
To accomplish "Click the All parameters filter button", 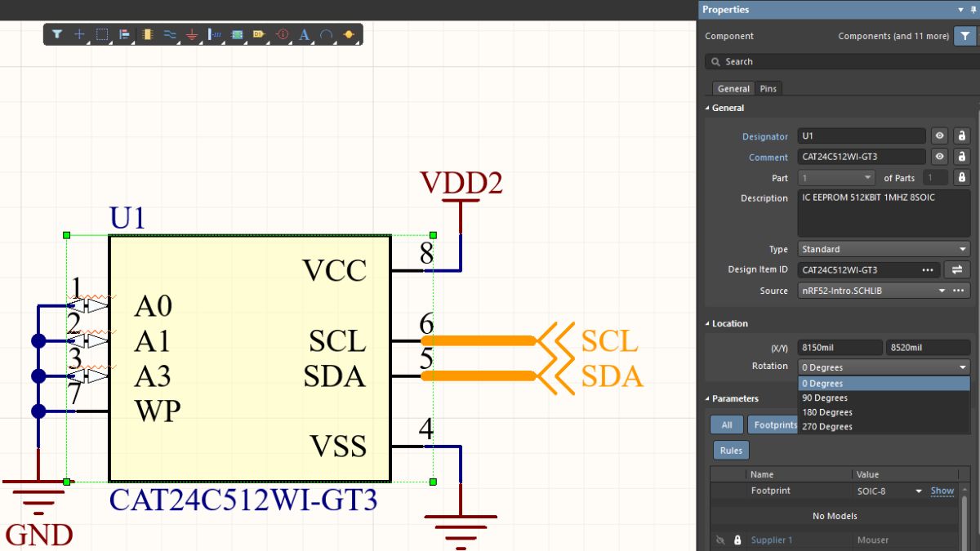I will pyautogui.click(x=727, y=424).
